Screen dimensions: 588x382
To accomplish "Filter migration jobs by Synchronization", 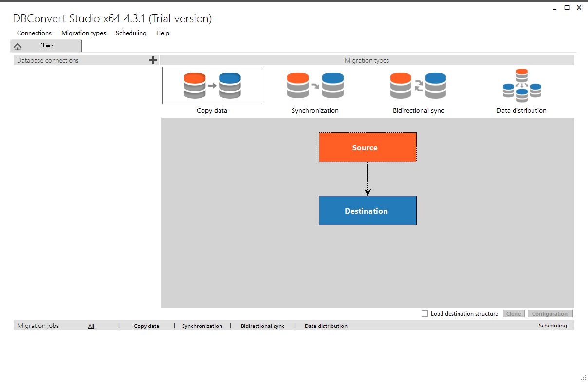I will click(202, 326).
